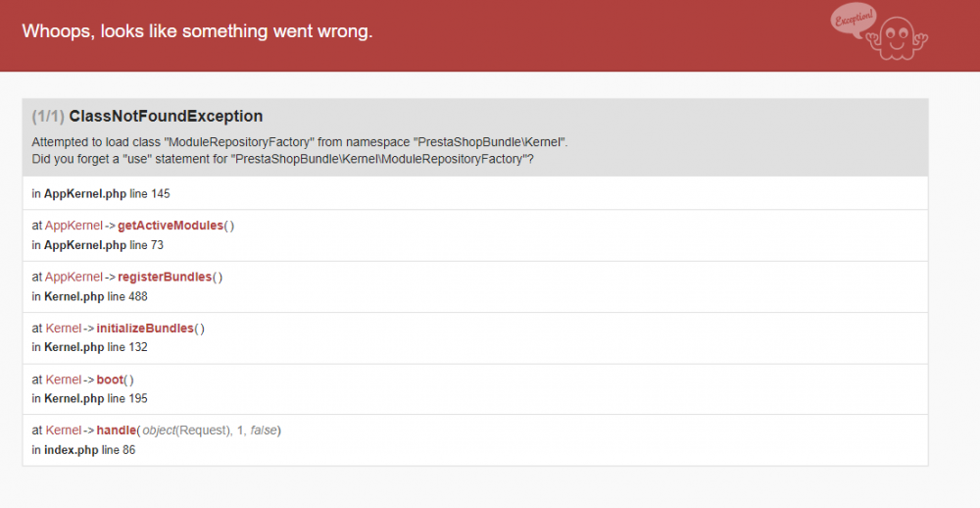This screenshot has height=508, width=980.
Task: Open AppKernel.php line 145 reference
Action: (101, 193)
